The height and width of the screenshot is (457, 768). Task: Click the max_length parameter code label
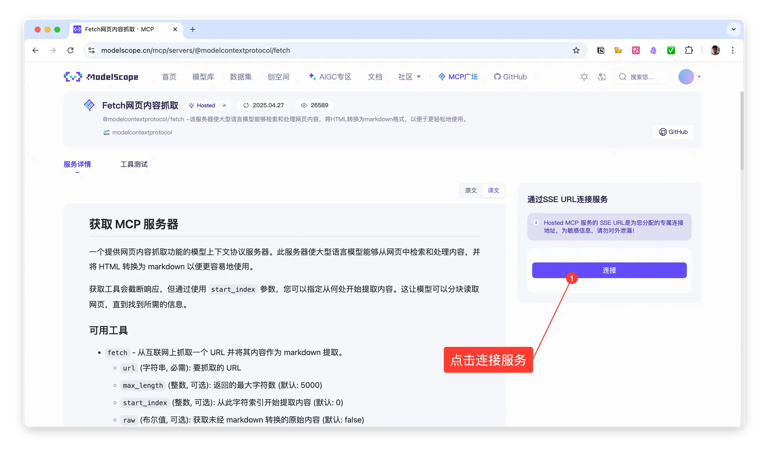pos(143,385)
